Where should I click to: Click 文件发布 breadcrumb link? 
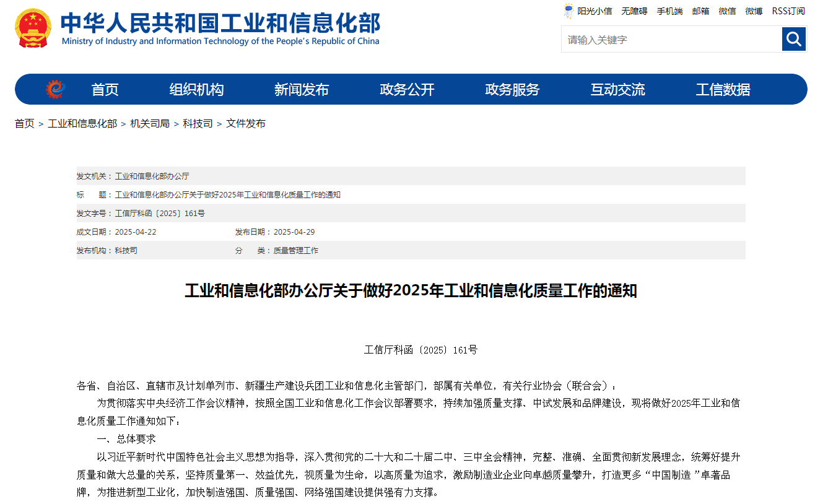246,123
